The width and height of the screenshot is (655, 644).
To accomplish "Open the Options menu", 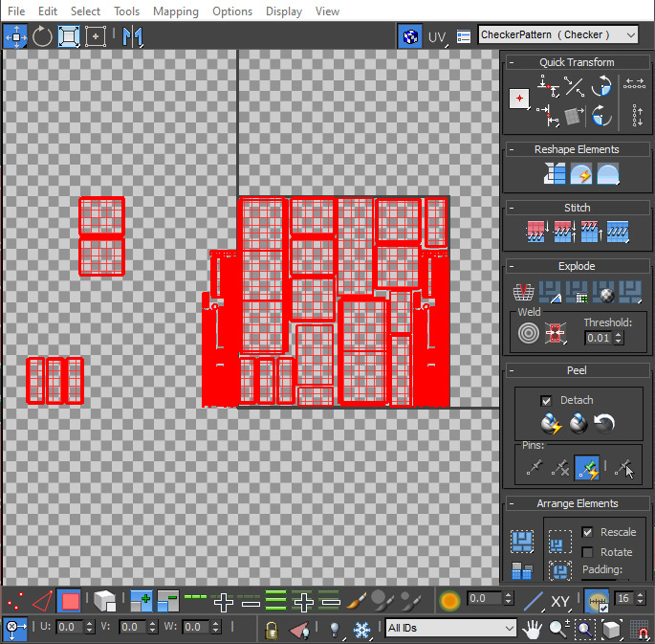I will coord(232,11).
